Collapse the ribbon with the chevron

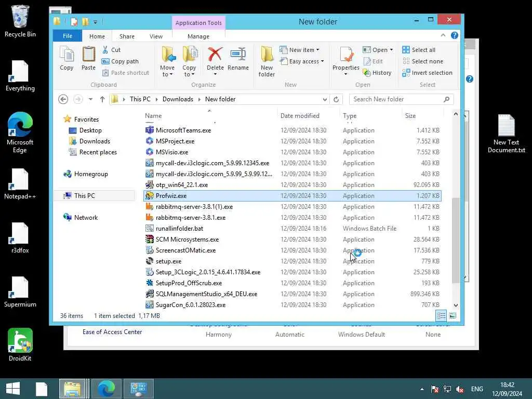click(x=443, y=35)
